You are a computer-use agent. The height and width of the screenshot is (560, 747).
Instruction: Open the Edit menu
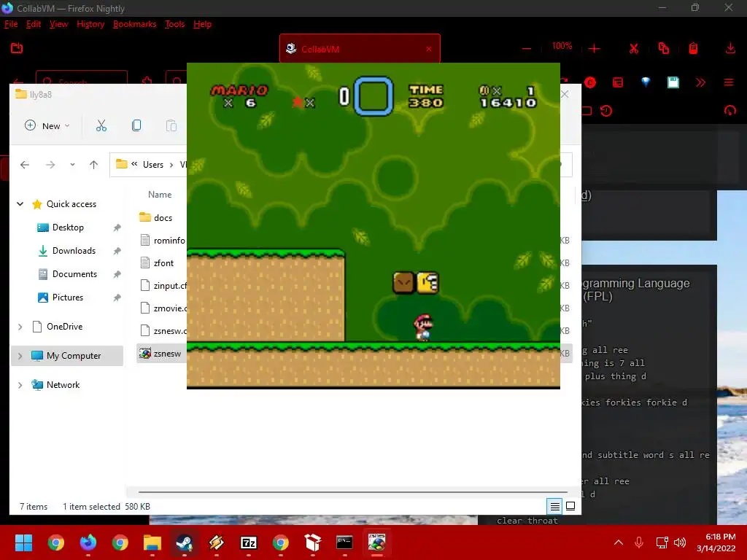click(x=34, y=24)
